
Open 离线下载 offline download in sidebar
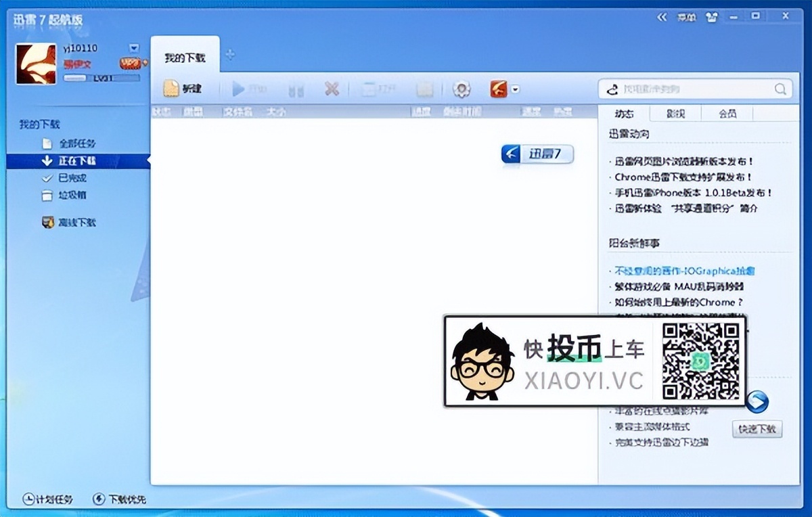pyautogui.click(x=77, y=222)
